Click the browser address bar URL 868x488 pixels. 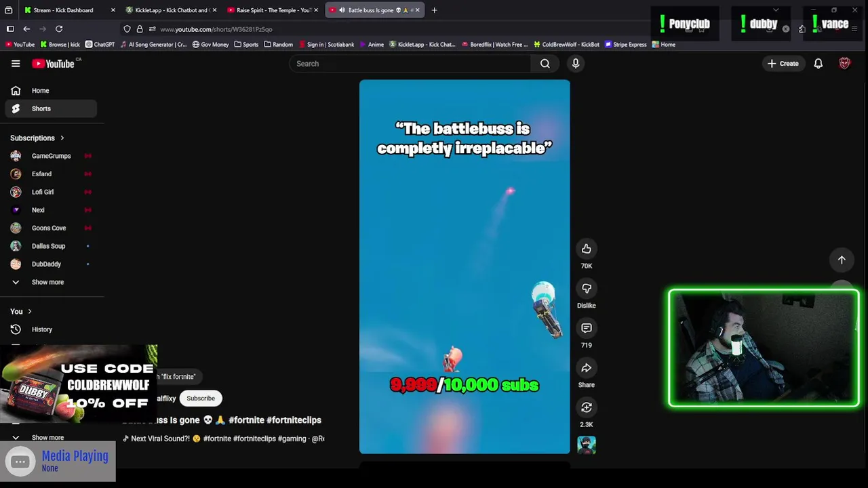pyautogui.click(x=216, y=29)
